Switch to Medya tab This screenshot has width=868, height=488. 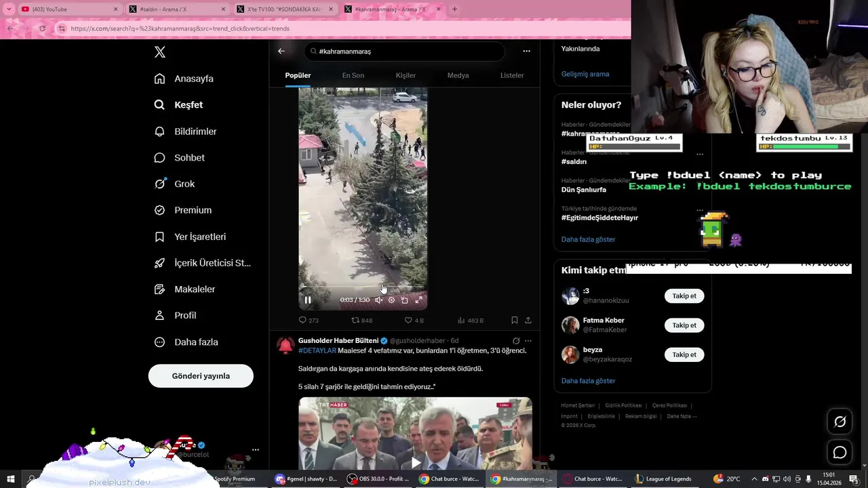tap(458, 75)
